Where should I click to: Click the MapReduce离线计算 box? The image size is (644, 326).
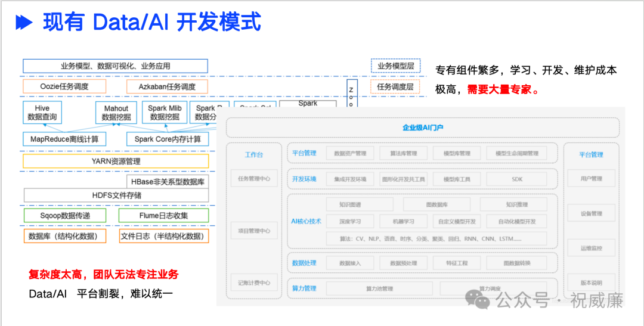coord(64,139)
